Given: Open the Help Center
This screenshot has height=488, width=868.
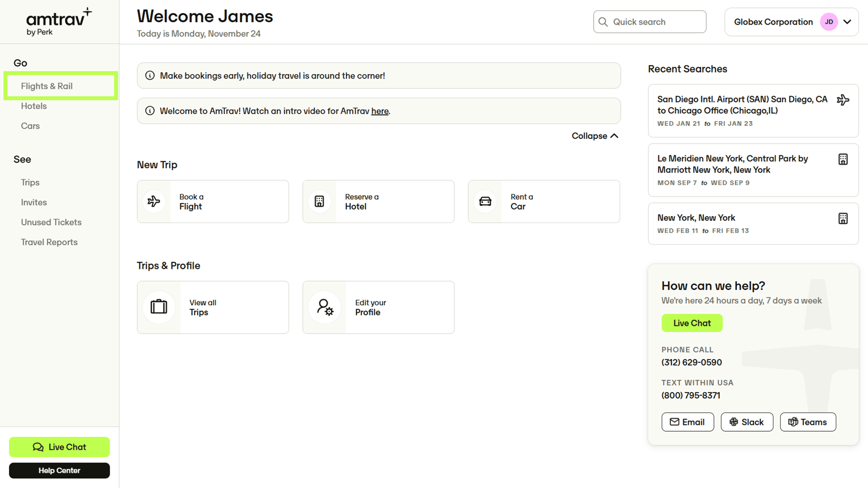Looking at the screenshot, I should 59,471.
